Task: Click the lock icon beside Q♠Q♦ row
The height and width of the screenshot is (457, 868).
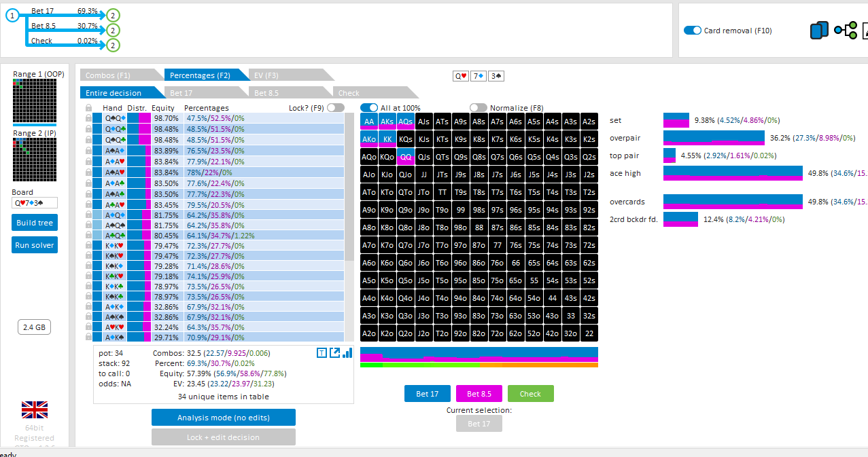Action: pyautogui.click(x=88, y=117)
